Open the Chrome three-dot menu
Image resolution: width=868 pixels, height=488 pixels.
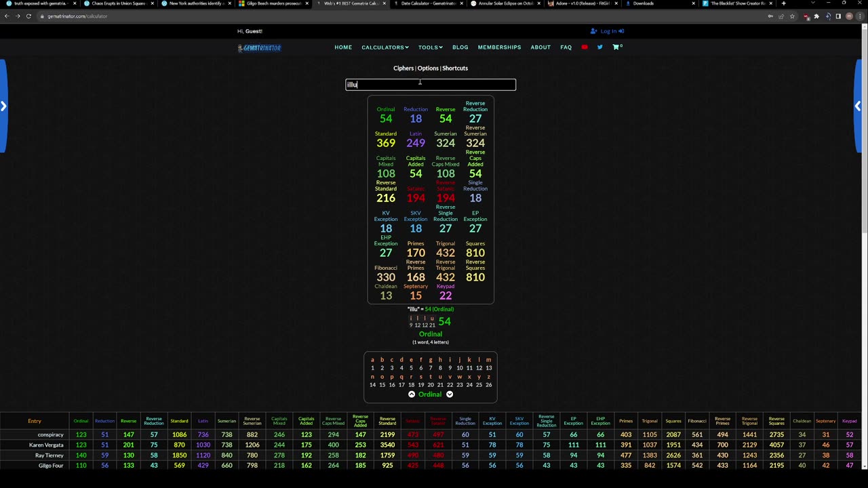pyautogui.click(x=860, y=16)
